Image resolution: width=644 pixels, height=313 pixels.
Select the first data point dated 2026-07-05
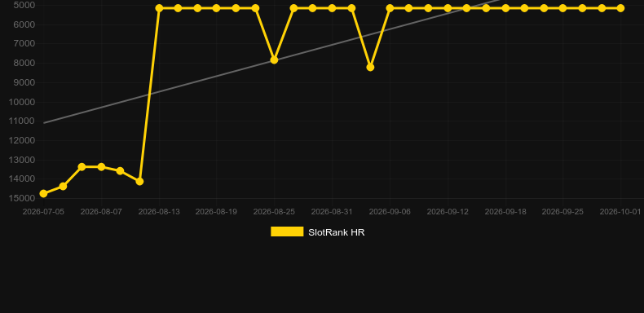click(43, 193)
